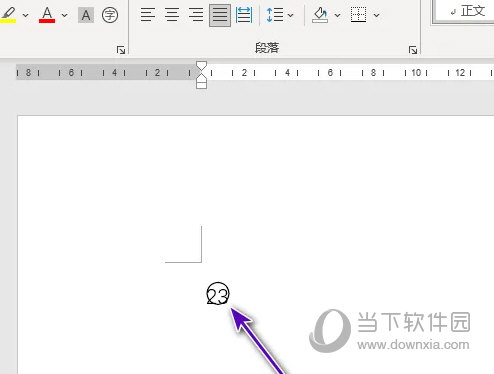The width and height of the screenshot is (494, 374).
Task: Align the text to the left
Action: 148,15
